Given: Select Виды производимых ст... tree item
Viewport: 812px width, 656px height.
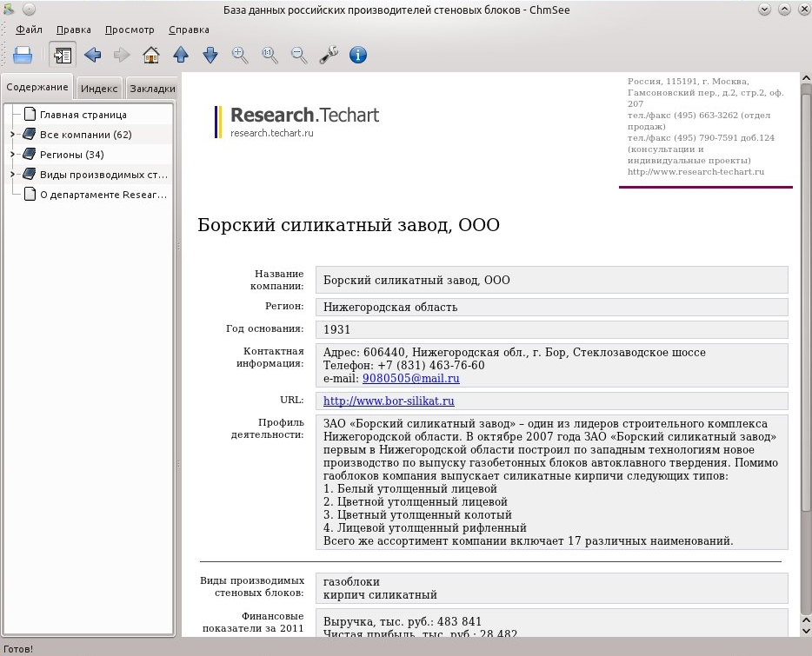Looking at the screenshot, I should (103, 175).
